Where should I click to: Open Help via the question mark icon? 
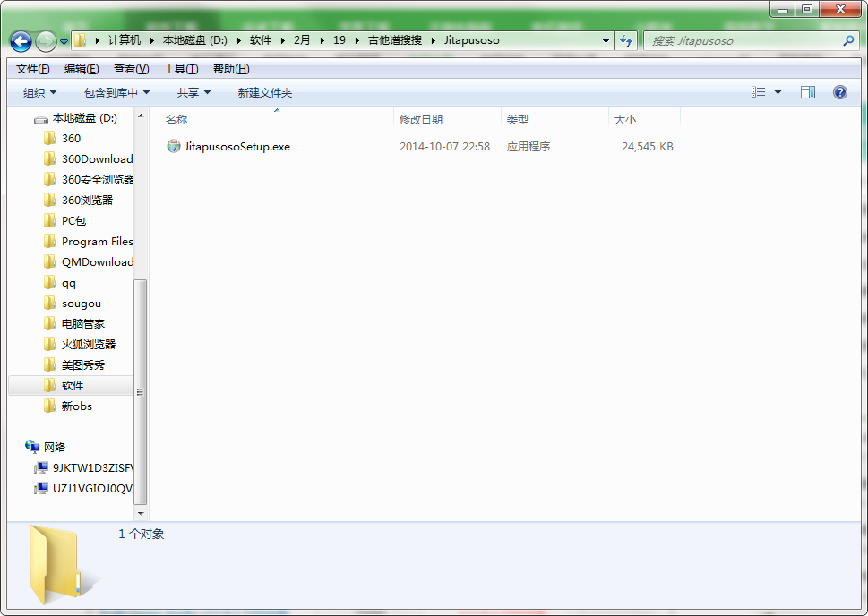(x=839, y=92)
